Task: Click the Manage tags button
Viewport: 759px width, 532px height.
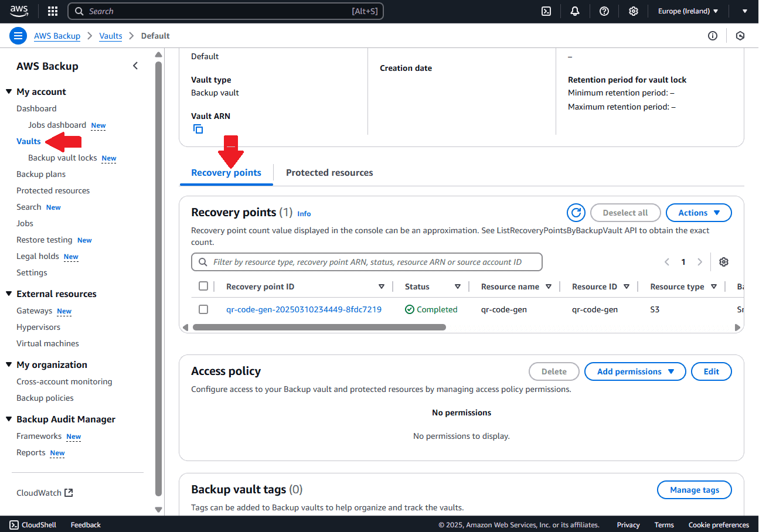Action: (694, 490)
